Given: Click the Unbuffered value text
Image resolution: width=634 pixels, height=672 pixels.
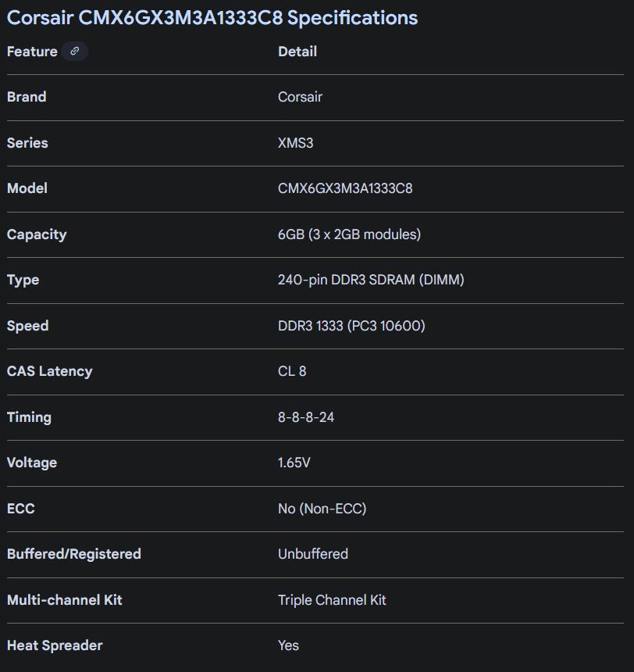Looking at the screenshot, I should [x=313, y=554].
